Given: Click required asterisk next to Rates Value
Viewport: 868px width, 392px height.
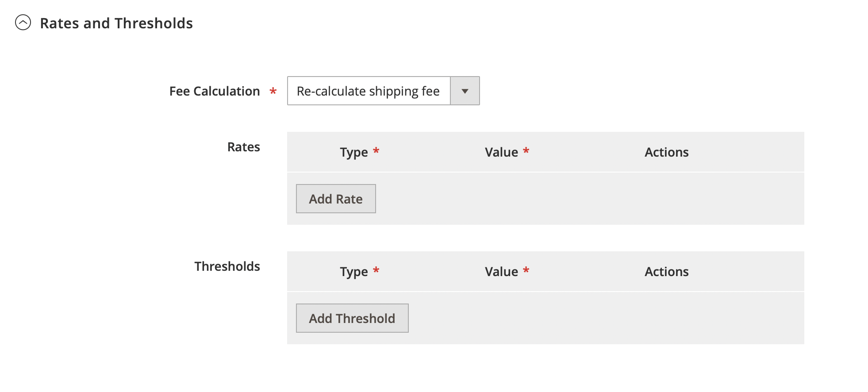Looking at the screenshot, I should tap(526, 151).
